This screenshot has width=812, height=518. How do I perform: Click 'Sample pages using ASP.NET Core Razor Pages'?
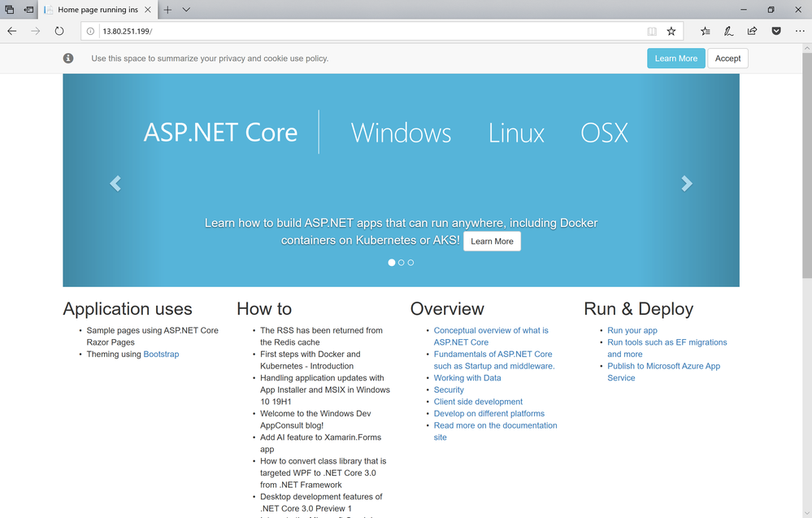click(152, 336)
